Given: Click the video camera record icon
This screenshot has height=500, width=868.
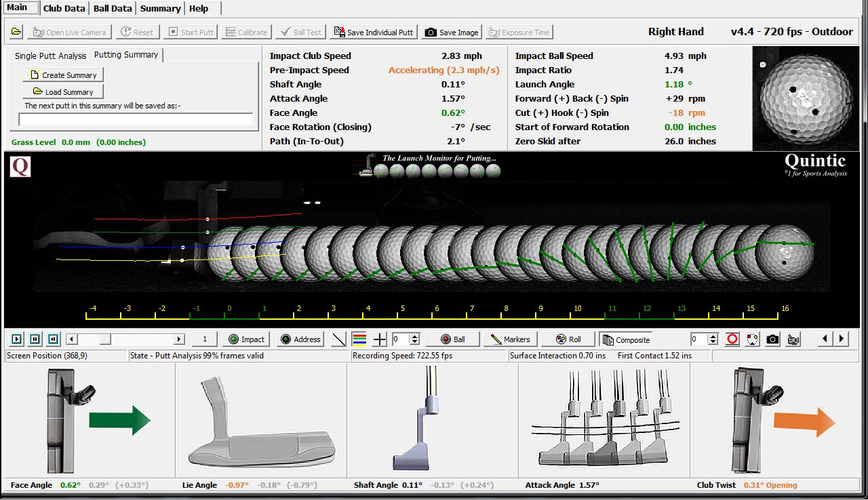Looking at the screenshot, I should point(793,339).
